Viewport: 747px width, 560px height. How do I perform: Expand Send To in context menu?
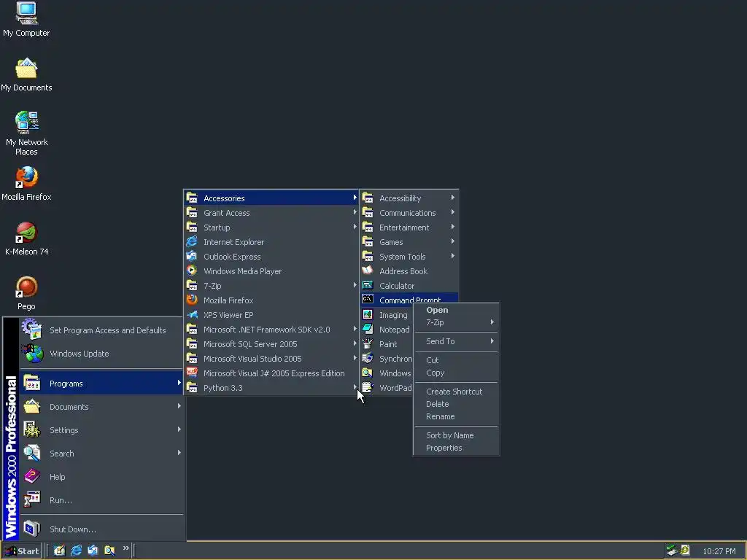[x=456, y=341]
